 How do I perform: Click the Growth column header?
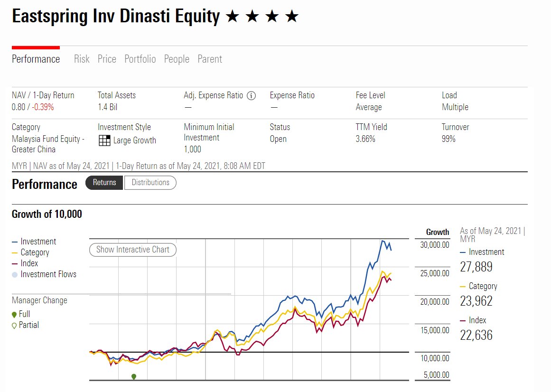(438, 232)
